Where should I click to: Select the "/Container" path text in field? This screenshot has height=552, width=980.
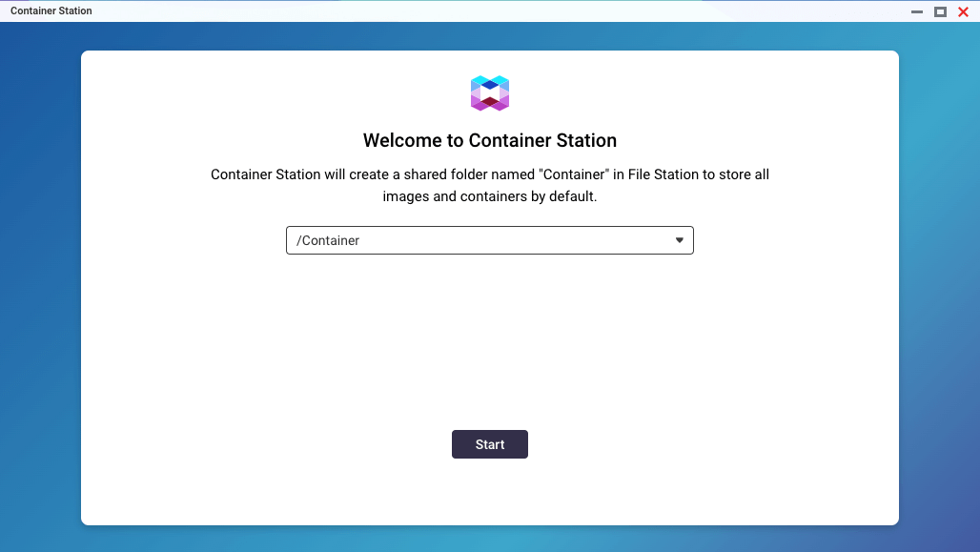(x=328, y=240)
